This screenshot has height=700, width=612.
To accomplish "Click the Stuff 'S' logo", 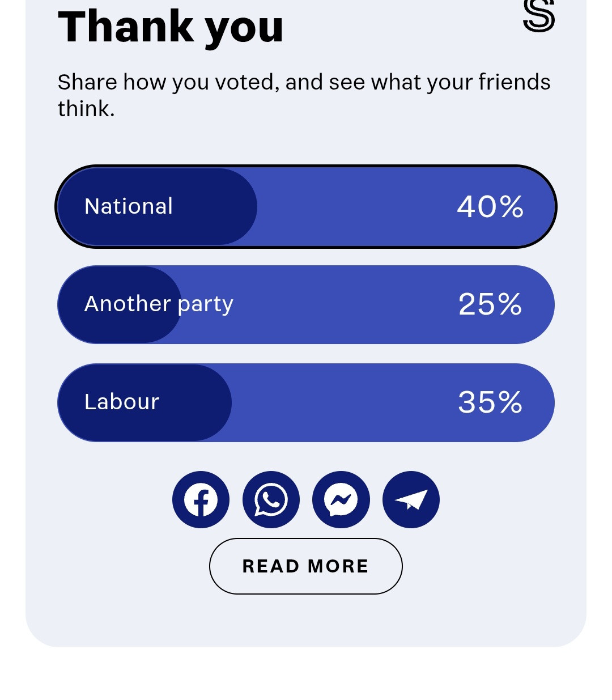I will pos(538,15).
